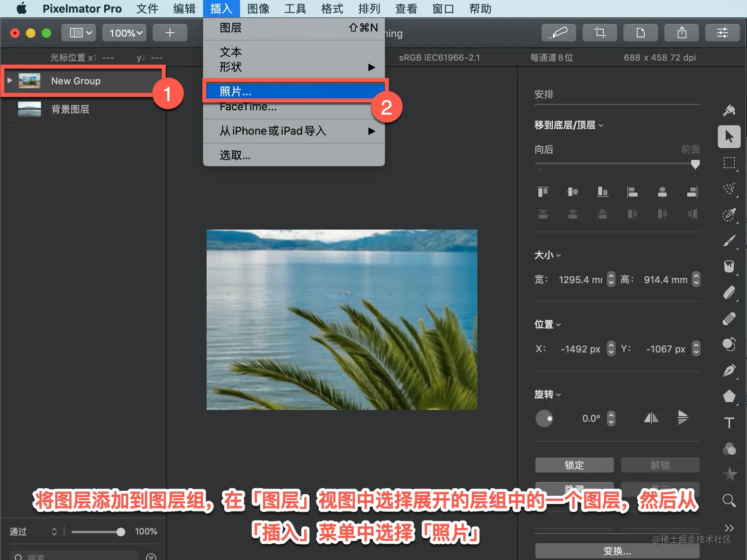Select the Type tool

[729, 422]
